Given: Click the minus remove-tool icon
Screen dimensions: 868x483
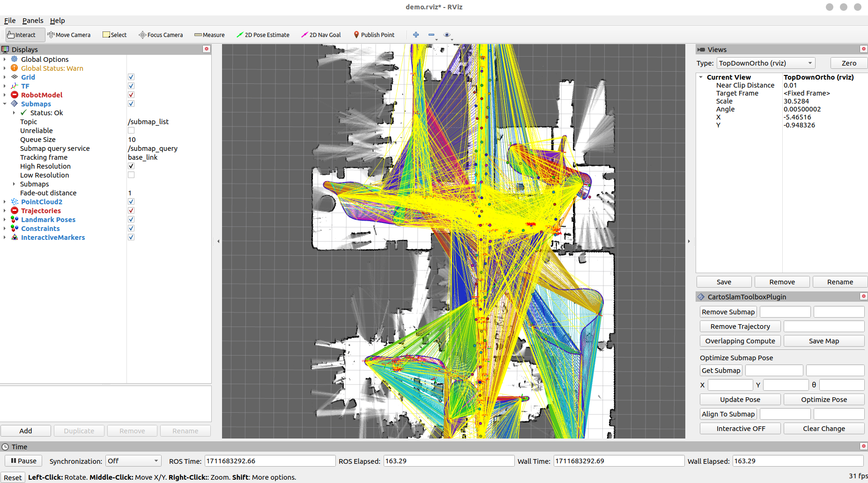Looking at the screenshot, I should point(431,35).
